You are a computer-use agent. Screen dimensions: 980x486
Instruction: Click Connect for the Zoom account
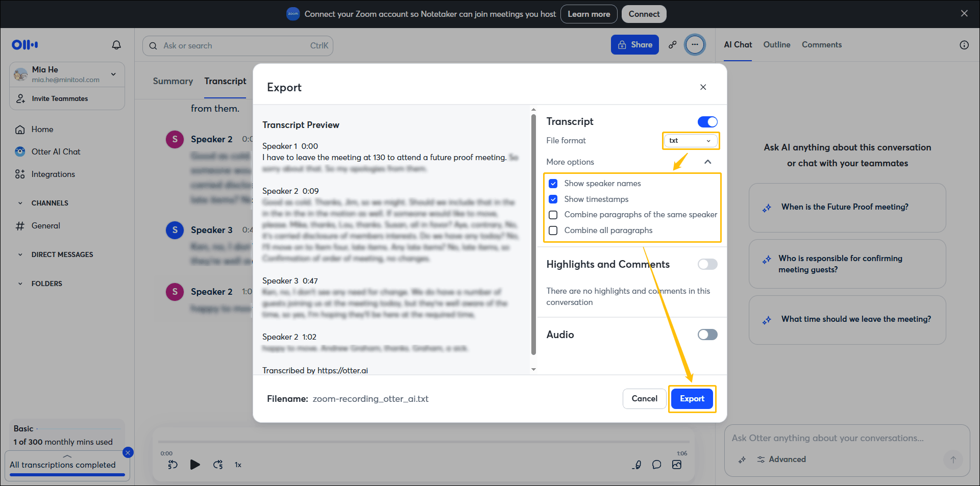(x=644, y=14)
